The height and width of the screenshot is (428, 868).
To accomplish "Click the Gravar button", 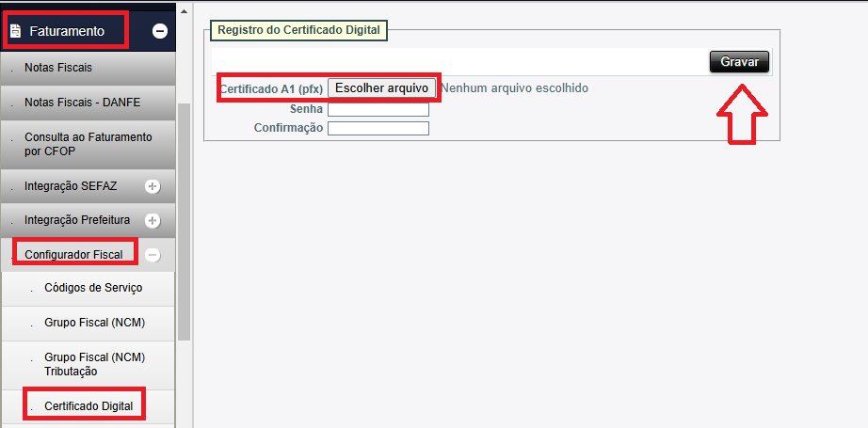I will [739, 61].
